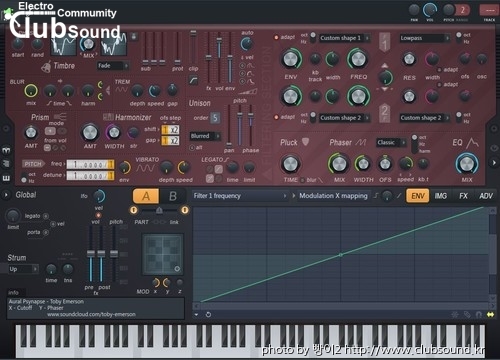
Task: Toggle the Global vel option
Action: [53, 224]
